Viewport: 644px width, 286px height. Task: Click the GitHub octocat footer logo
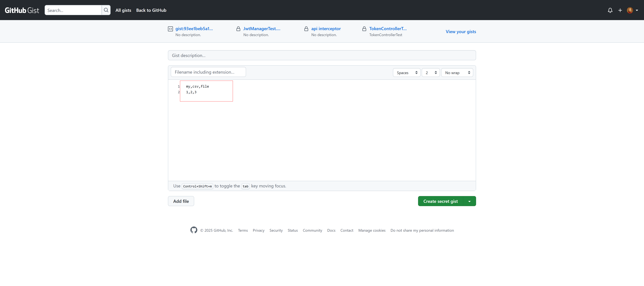[194, 230]
